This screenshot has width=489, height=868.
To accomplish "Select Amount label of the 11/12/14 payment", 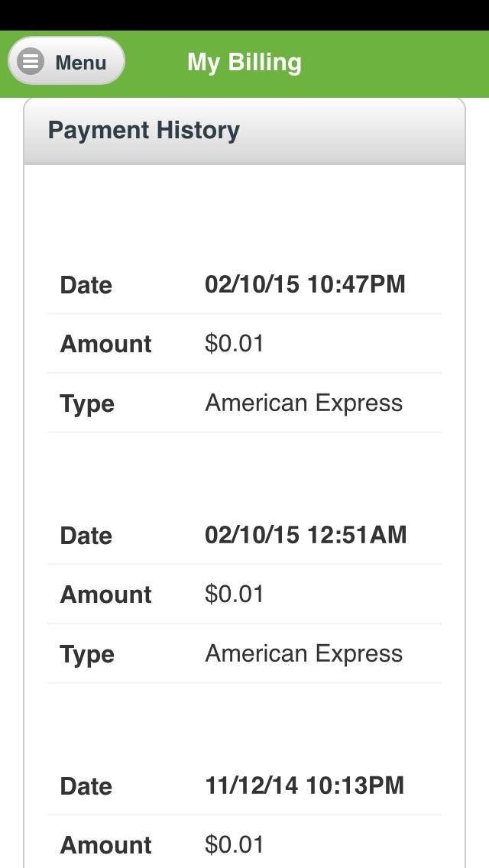I will pos(105,845).
